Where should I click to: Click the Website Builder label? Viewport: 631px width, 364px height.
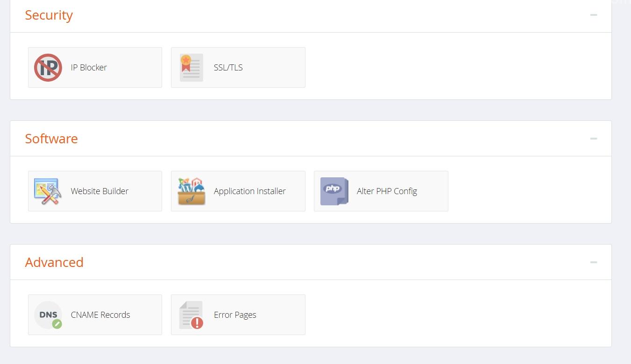[99, 191]
